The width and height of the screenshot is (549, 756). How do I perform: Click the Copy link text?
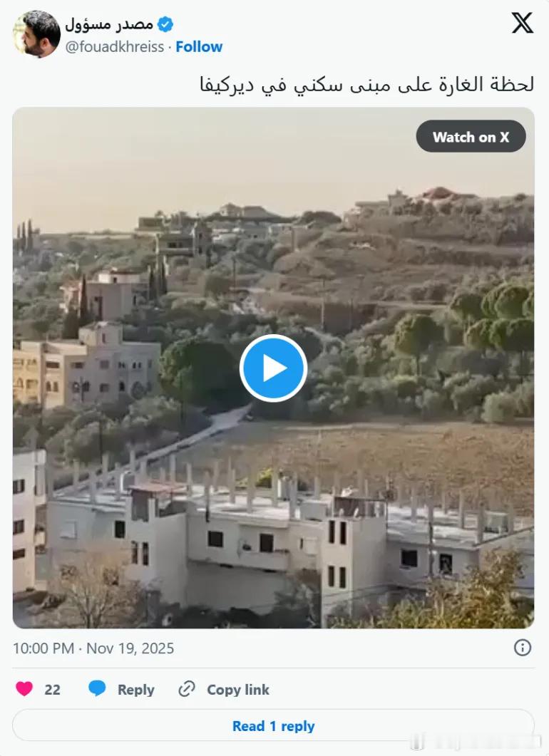click(x=238, y=690)
